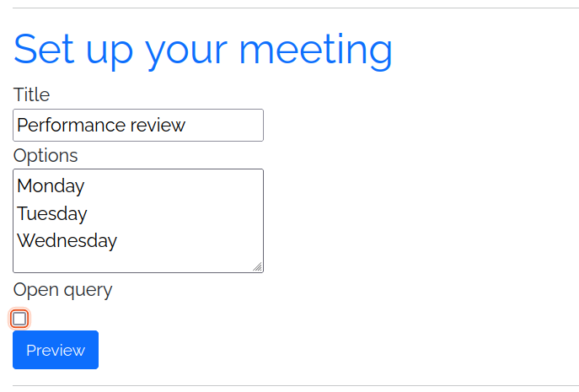Place cursor on the Monday line
The image size is (579, 392).
(x=51, y=185)
